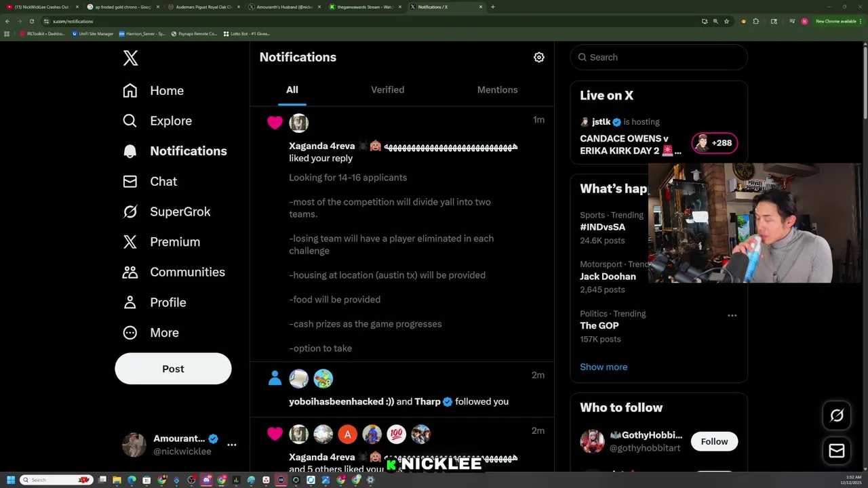
Task: Switch to NickWickLee Crashes Out tab
Action: [42, 7]
